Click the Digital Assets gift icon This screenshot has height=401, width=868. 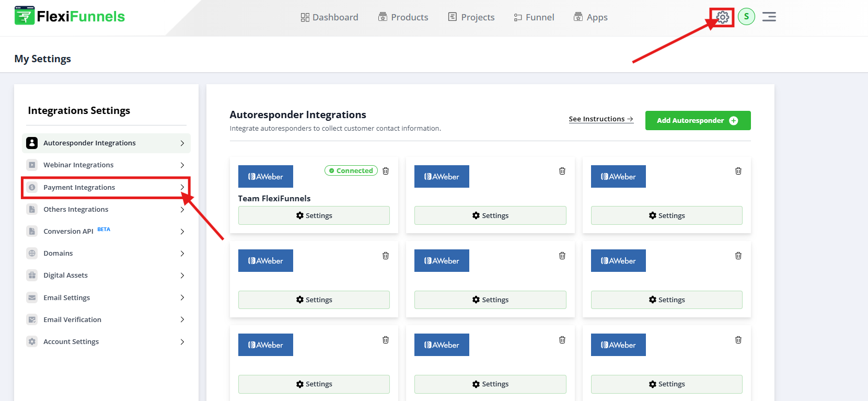pos(32,275)
